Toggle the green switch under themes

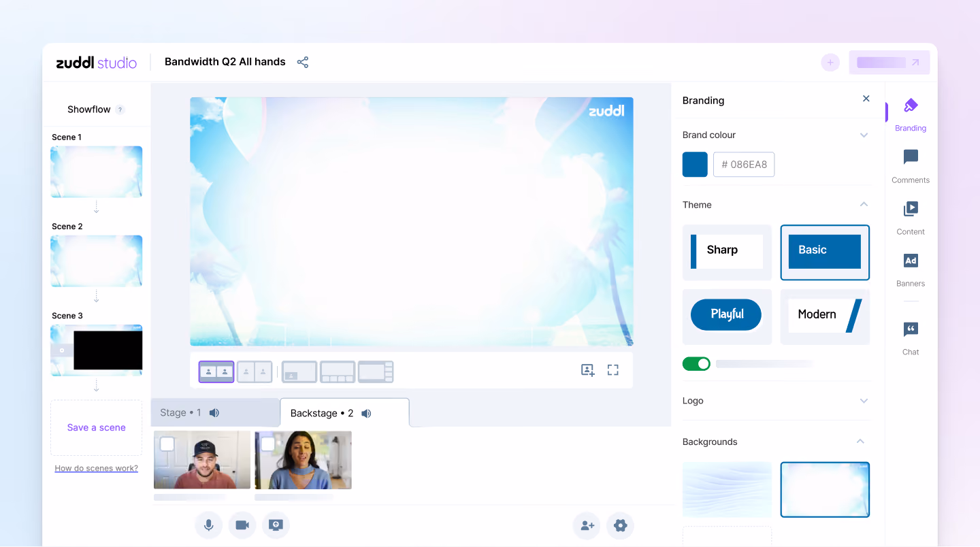pyautogui.click(x=696, y=364)
